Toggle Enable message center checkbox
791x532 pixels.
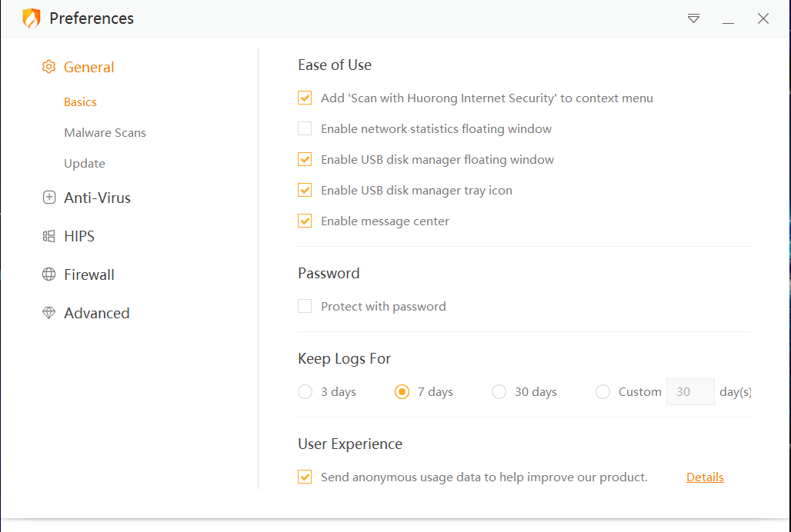click(x=305, y=221)
